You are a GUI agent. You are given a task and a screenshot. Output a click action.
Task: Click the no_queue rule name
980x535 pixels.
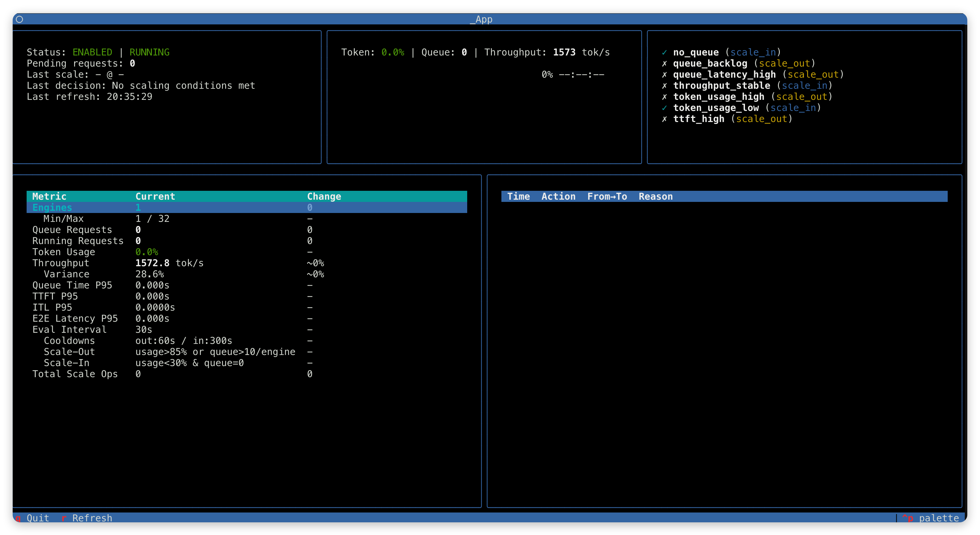point(696,52)
